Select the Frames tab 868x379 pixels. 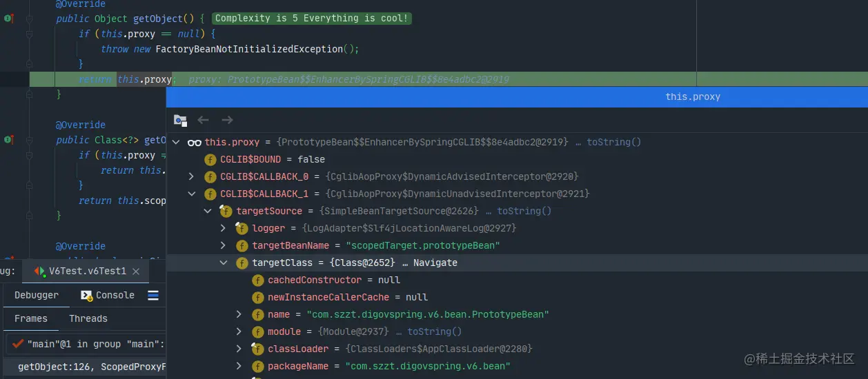click(31, 318)
